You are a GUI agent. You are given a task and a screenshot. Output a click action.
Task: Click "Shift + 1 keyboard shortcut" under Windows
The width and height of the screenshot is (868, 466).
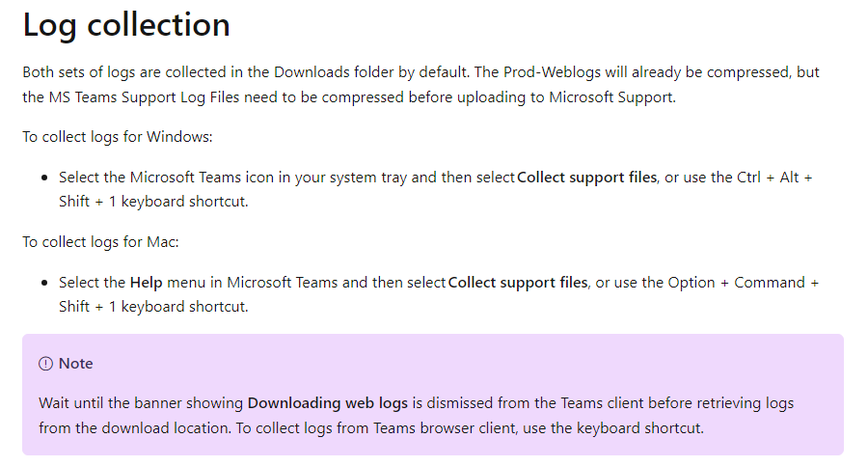click(x=152, y=202)
